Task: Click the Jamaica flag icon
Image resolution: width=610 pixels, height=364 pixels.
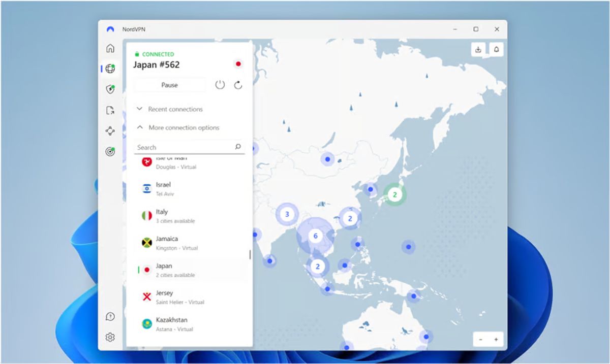Action: pyautogui.click(x=147, y=243)
